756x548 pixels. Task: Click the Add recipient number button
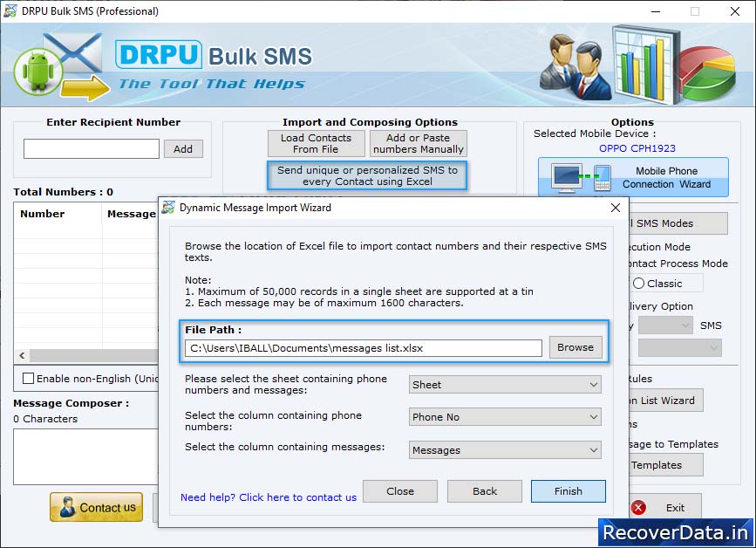pyautogui.click(x=183, y=149)
